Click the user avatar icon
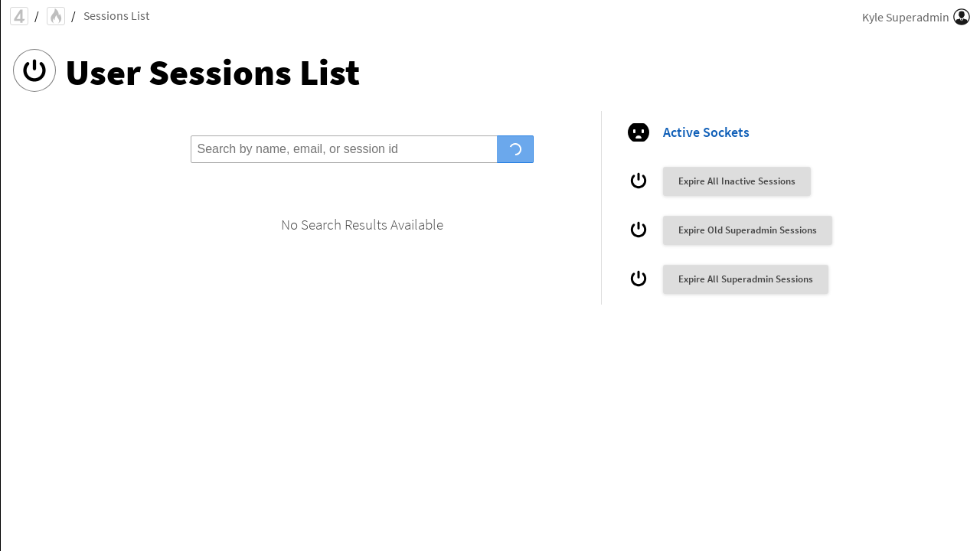Viewport: 980px width, 551px height. (x=962, y=17)
